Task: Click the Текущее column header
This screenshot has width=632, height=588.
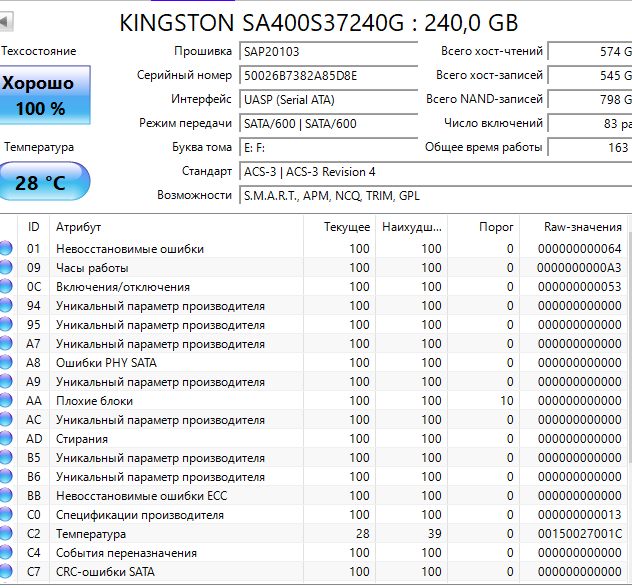Action: tap(339, 227)
